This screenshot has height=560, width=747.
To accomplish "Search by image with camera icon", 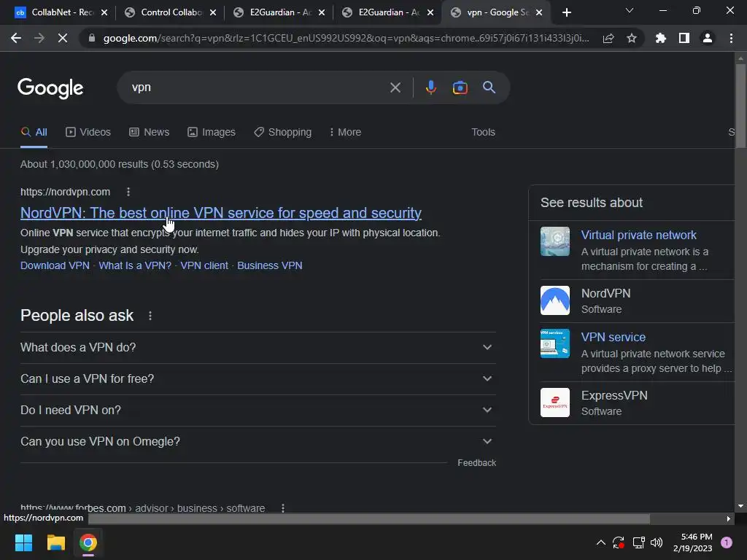I will (x=460, y=87).
